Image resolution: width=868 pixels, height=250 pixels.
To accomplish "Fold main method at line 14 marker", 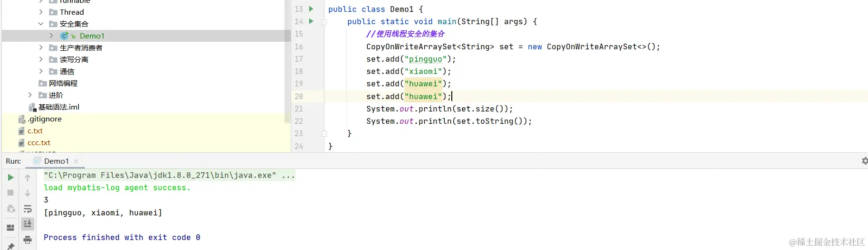I will [x=324, y=21].
